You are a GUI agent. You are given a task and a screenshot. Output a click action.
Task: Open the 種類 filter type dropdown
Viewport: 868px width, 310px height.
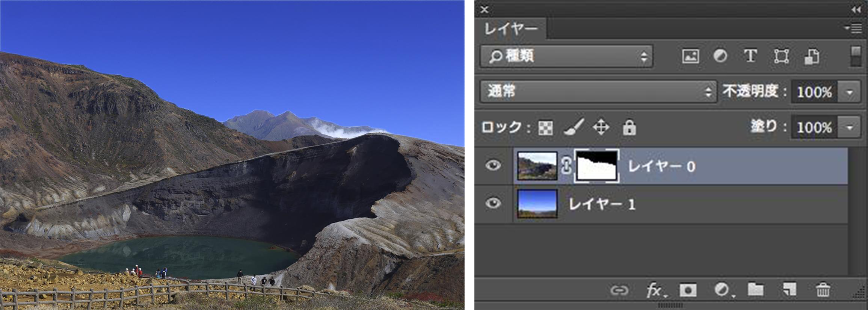coord(567,56)
